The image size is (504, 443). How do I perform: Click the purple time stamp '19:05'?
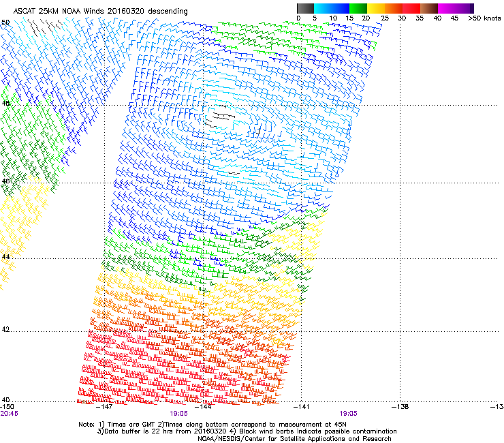349,414
